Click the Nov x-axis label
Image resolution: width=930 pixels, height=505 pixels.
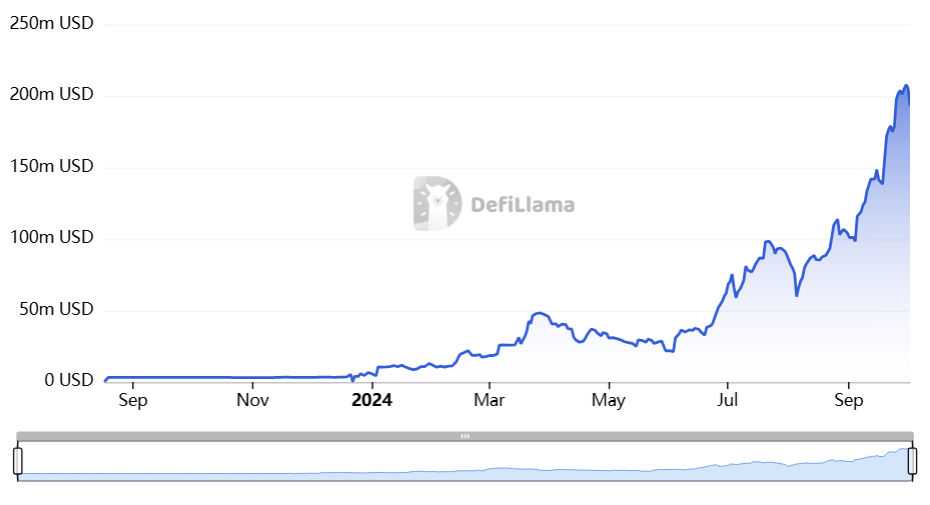253,400
